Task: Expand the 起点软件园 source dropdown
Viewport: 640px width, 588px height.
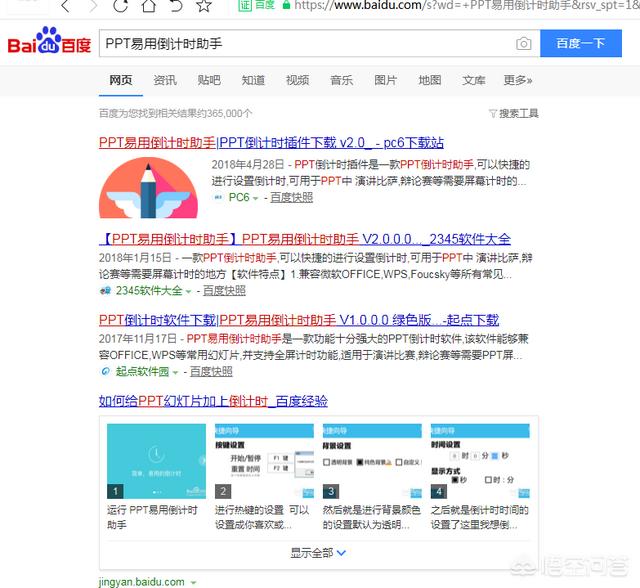Action: pos(175,372)
